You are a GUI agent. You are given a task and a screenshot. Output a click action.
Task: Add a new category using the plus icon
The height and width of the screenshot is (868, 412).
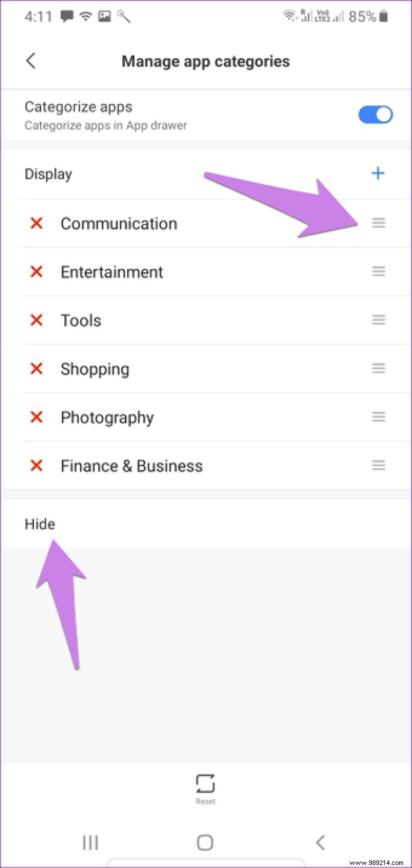[x=378, y=173]
